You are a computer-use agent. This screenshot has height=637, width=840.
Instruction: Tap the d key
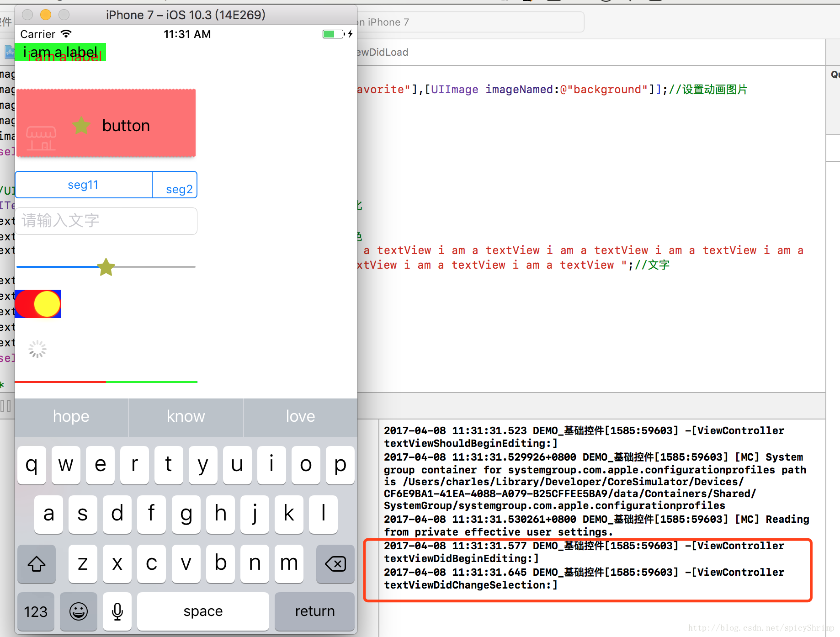click(x=117, y=515)
